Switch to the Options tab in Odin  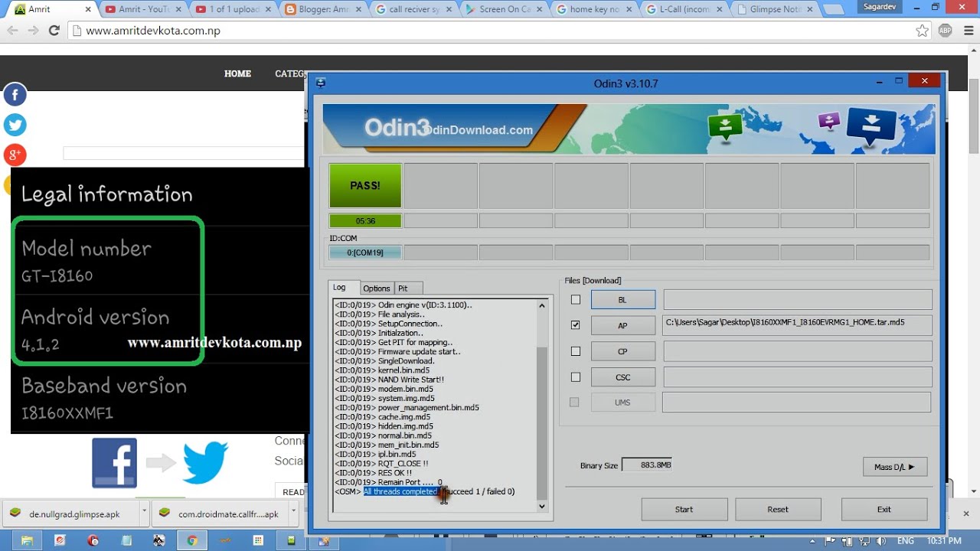pyautogui.click(x=377, y=289)
